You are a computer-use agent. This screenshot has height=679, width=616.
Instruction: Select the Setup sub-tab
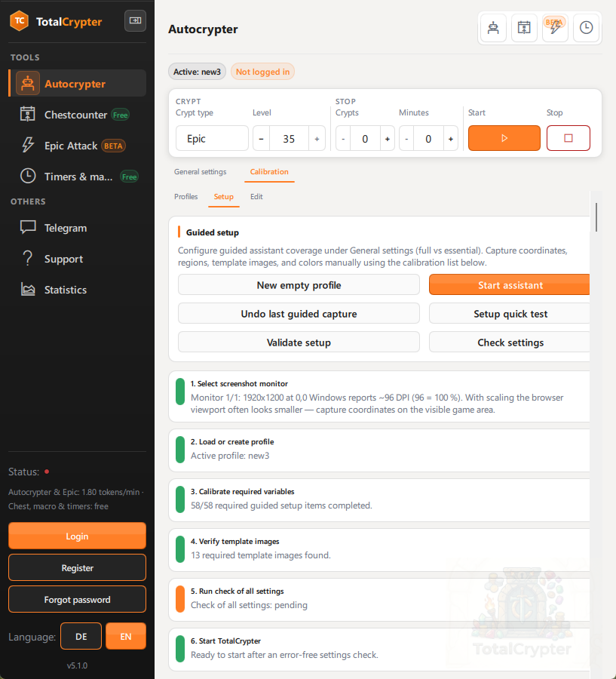tap(223, 197)
